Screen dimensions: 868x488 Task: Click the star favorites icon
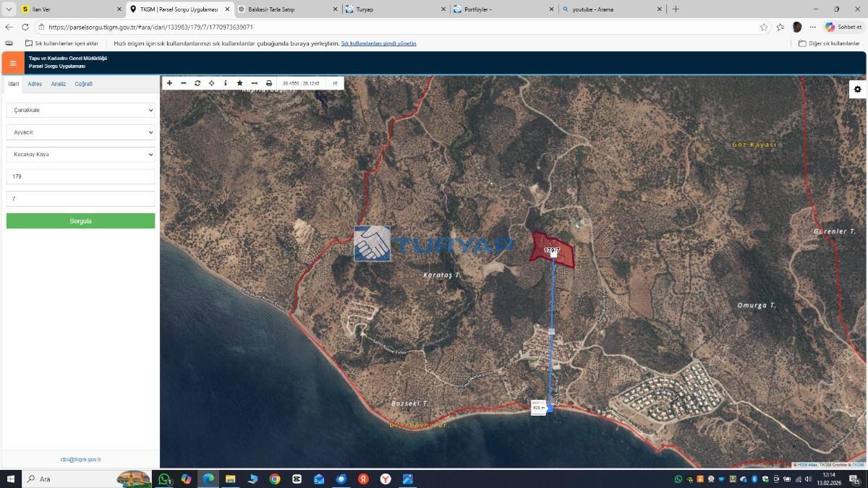[x=240, y=83]
